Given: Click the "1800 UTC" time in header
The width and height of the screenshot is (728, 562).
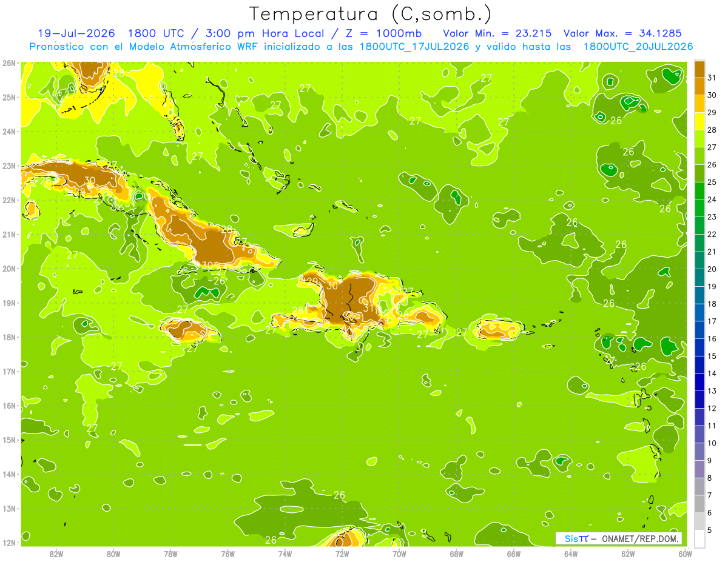Looking at the screenshot, I should click(x=158, y=33).
